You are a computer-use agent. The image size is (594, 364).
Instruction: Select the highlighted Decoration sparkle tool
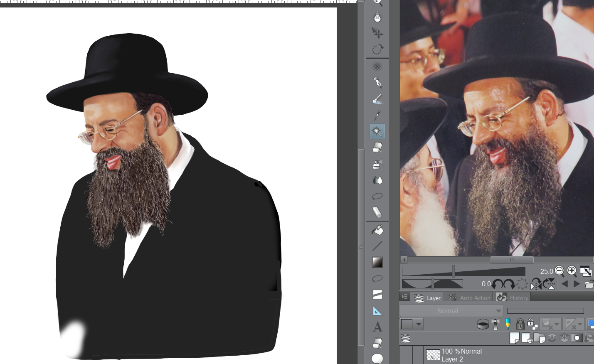[377, 131]
